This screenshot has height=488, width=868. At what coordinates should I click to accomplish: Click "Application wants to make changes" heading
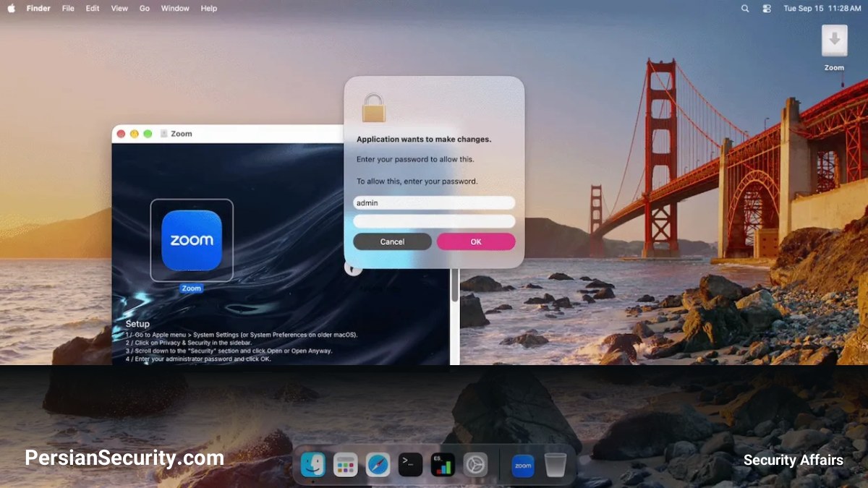tap(424, 139)
